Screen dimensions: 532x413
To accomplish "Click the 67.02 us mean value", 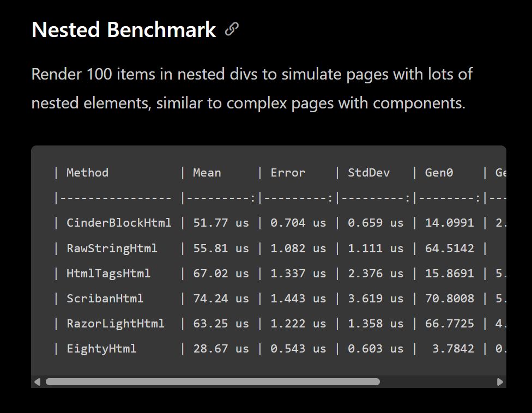I will click(x=221, y=274).
